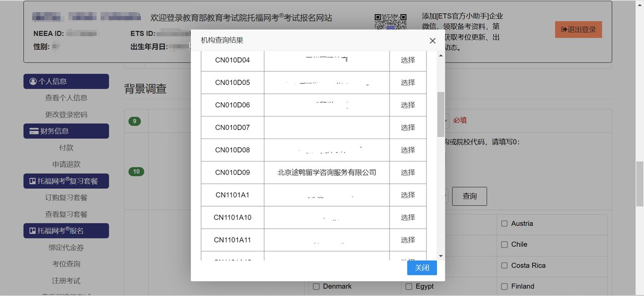Image resolution: width=644 pixels, height=296 pixels.
Task: Choose 选择 for the CN010D04 row
Action: coord(408,60)
